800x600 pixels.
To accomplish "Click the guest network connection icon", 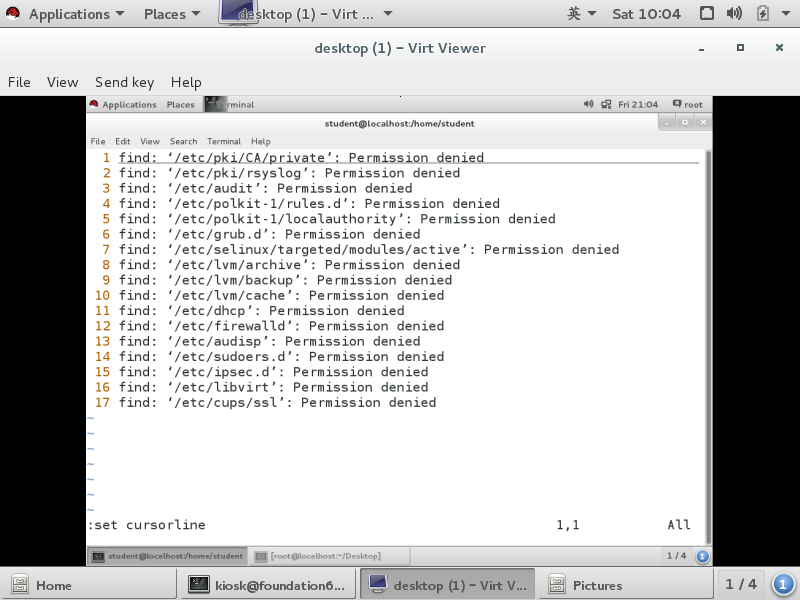I will (606, 105).
